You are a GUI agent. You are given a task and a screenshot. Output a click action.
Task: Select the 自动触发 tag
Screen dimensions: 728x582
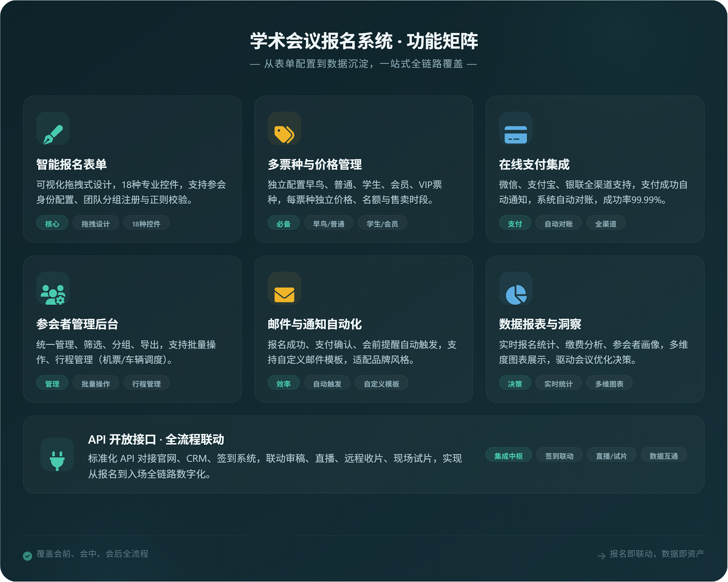click(x=327, y=383)
